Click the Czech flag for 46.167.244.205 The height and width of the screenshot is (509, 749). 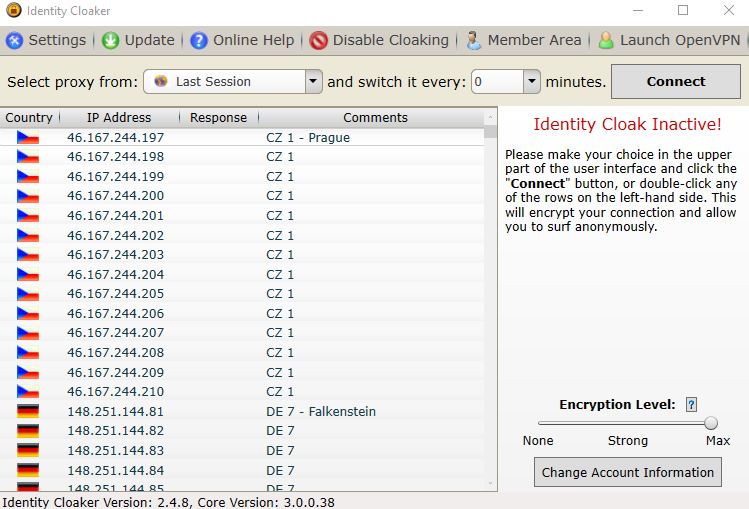pyautogui.click(x=28, y=294)
